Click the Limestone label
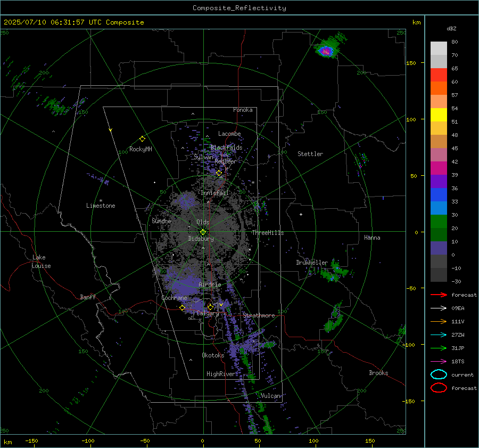 [101, 206]
